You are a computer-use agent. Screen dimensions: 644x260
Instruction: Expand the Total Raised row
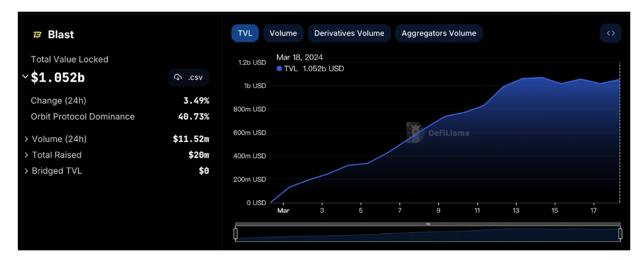pos(26,155)
